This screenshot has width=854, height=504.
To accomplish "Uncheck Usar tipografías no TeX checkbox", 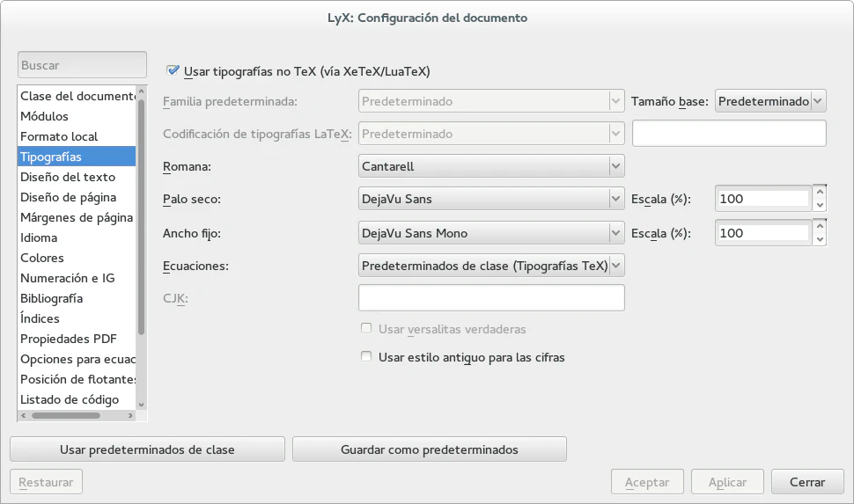I will (173, 70).
